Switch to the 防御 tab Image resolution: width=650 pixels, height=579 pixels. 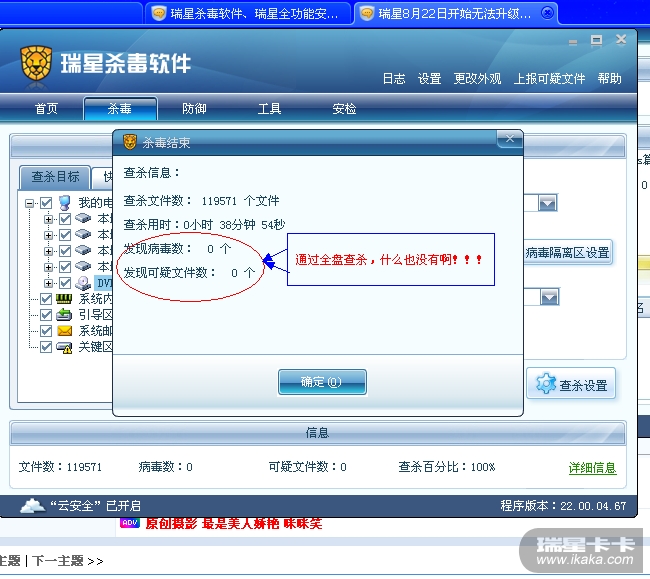coord(194,109)
